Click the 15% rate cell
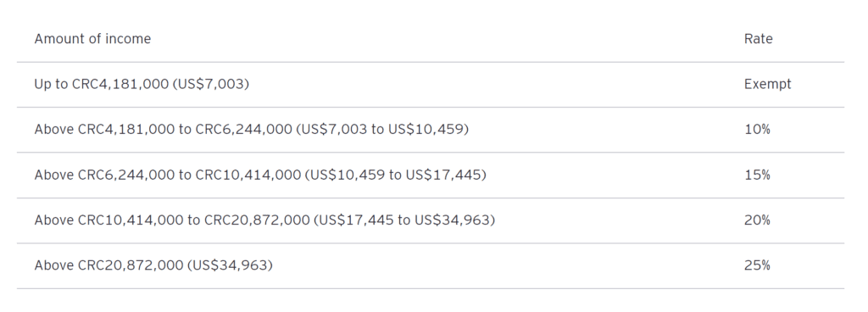Viewport: 868px width, 312px height. tap(757, 175)
